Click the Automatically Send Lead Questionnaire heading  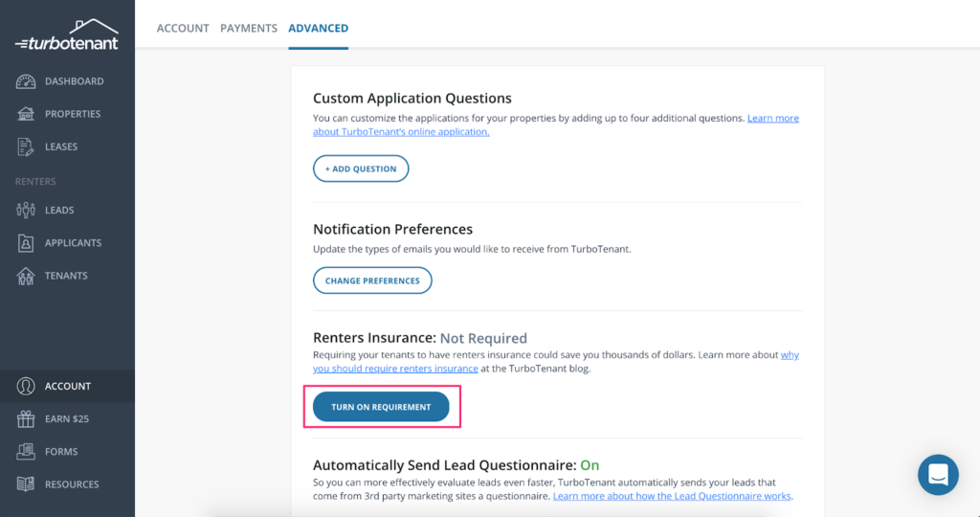click(x=445, y=465)
